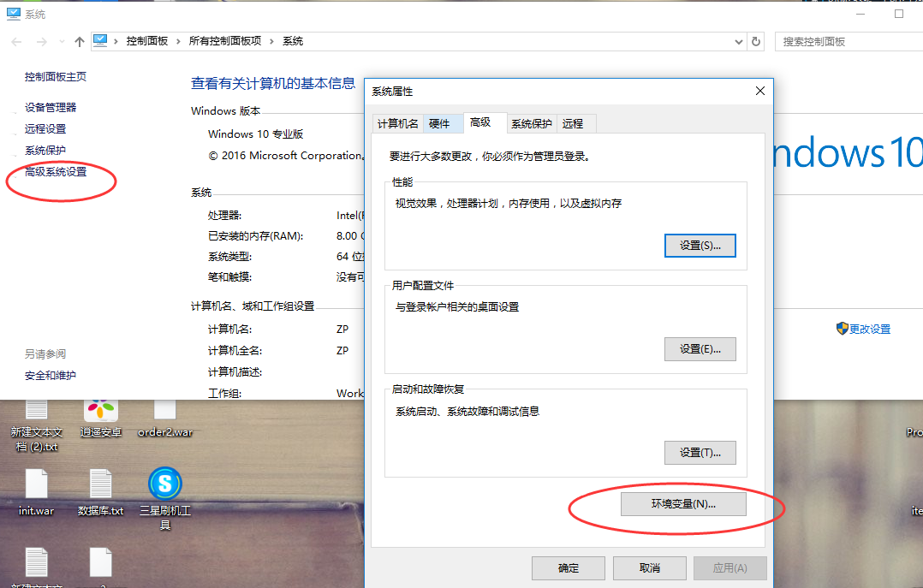Click user profiles 设置(E)... button
Viewport: 923px width, 588px height.
(x=700, y=349)
